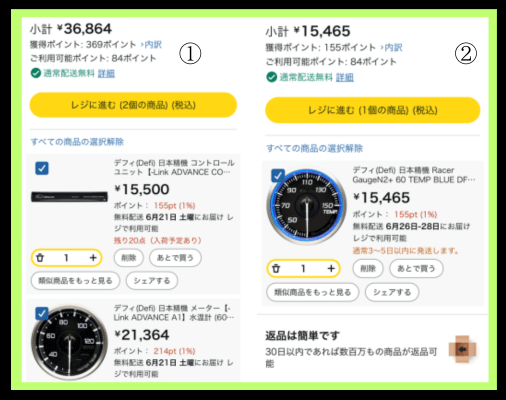Click 詳細 link for shipping in cart one
This screenshot has width=506, height=400.
click(x=106, y=73)
